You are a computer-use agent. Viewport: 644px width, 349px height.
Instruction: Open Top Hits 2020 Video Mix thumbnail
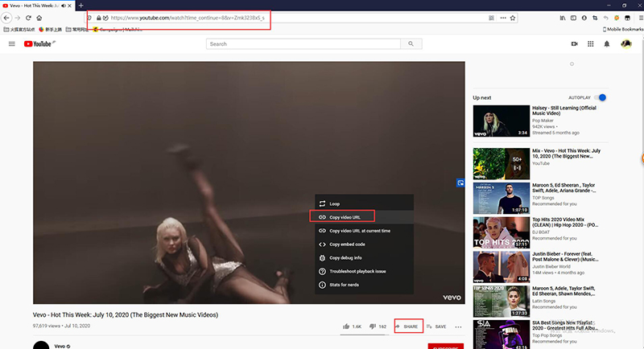[x=501, y=232]
